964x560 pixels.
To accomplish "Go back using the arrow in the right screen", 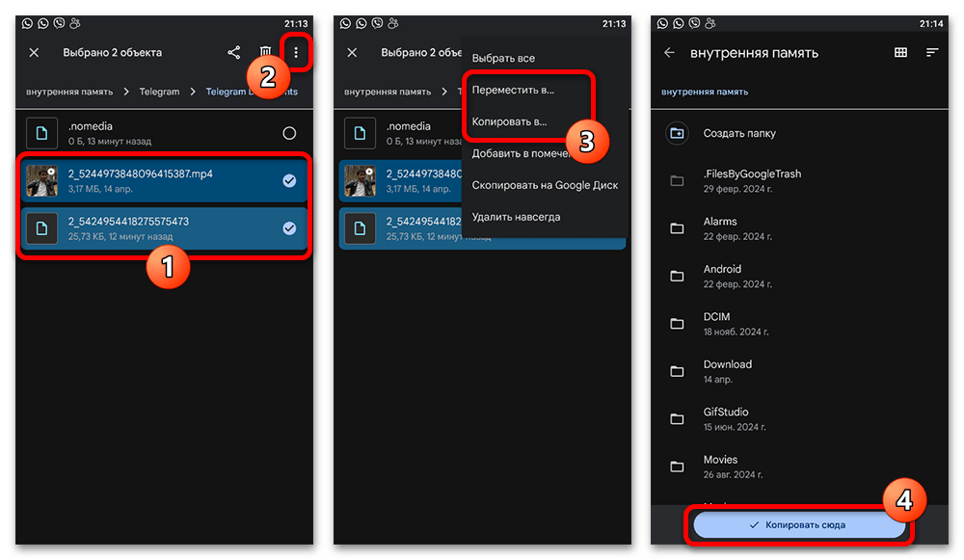I will click(670, 53).
